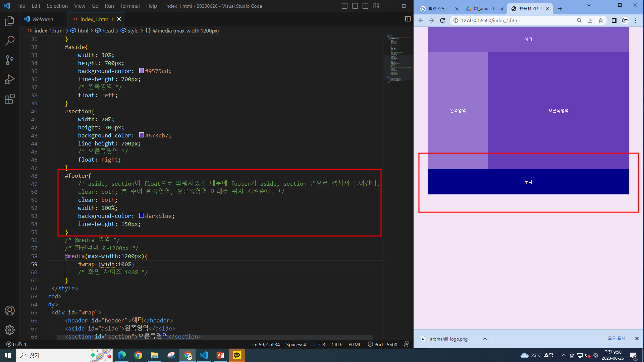Open Run and Debug view
The image size is (644, 362).
pyautogui.click(x=10, y=79)
